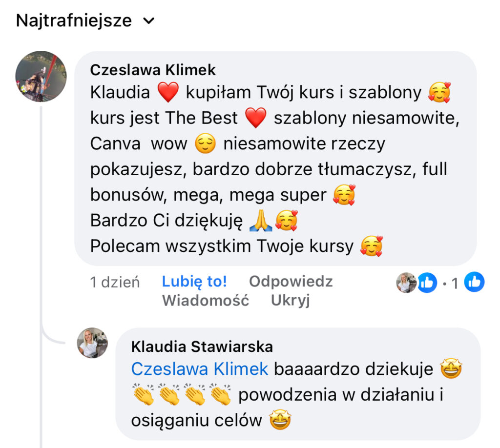This screenshot has height=448, width=500.
Task: Click the first clapping hands emoji
Action: point(143,394)
